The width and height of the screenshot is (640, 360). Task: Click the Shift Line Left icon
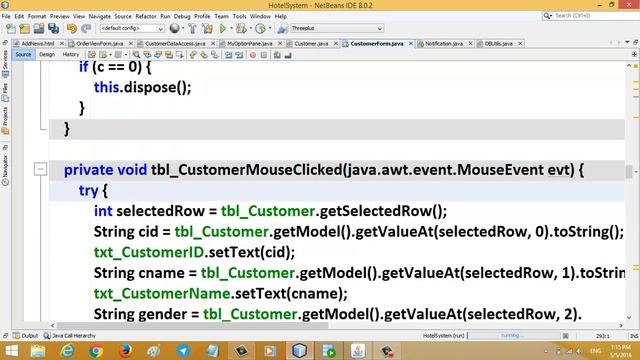pyautogui.click(x=228, y=55)
